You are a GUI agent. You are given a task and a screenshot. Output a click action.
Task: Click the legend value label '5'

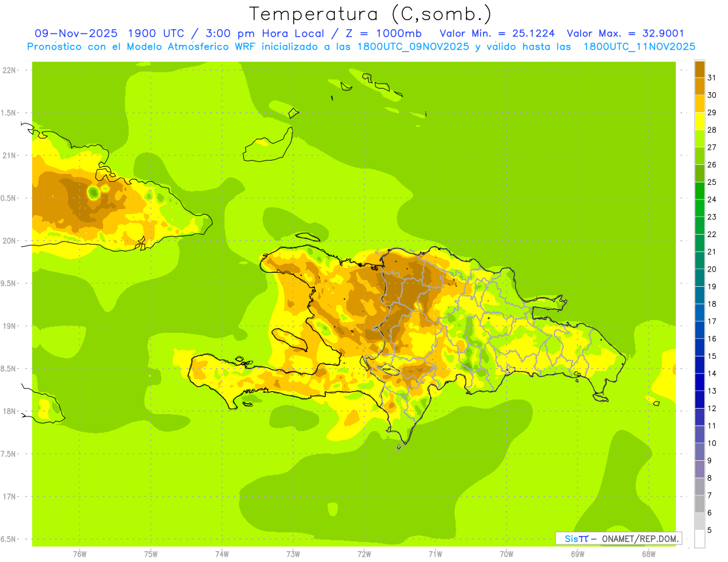click(x=710, y=530)
